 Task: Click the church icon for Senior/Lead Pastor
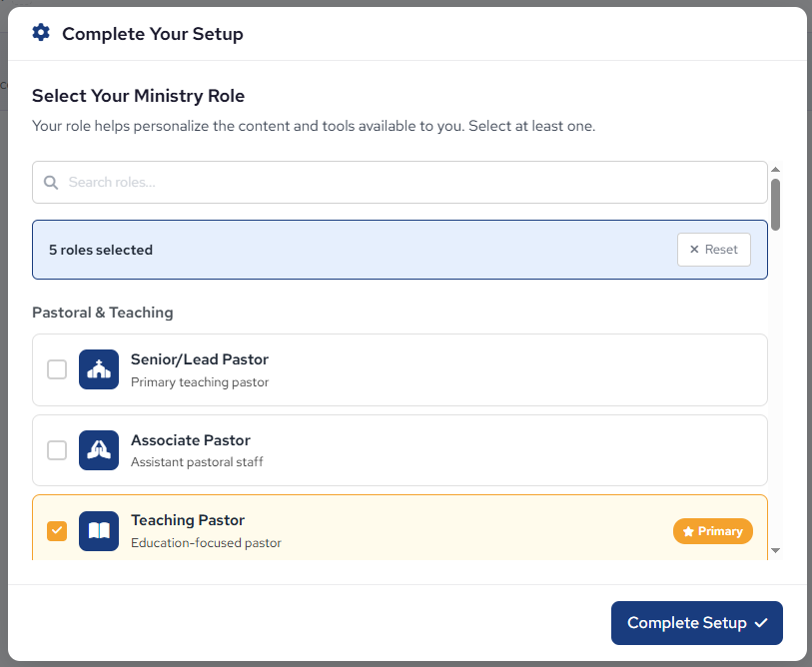tap(99, 369)
